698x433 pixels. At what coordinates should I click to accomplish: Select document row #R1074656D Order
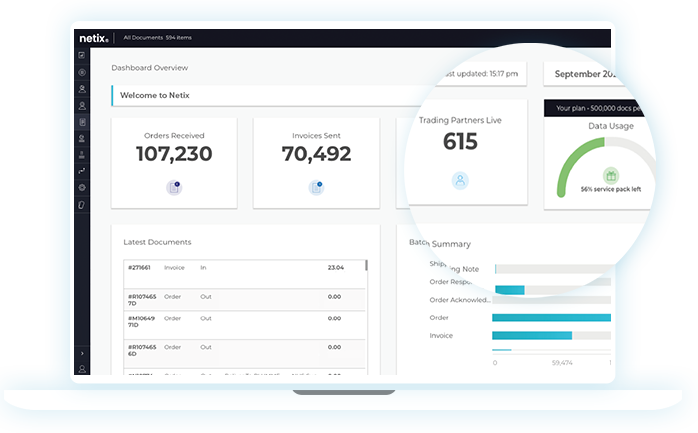[244, 354]
